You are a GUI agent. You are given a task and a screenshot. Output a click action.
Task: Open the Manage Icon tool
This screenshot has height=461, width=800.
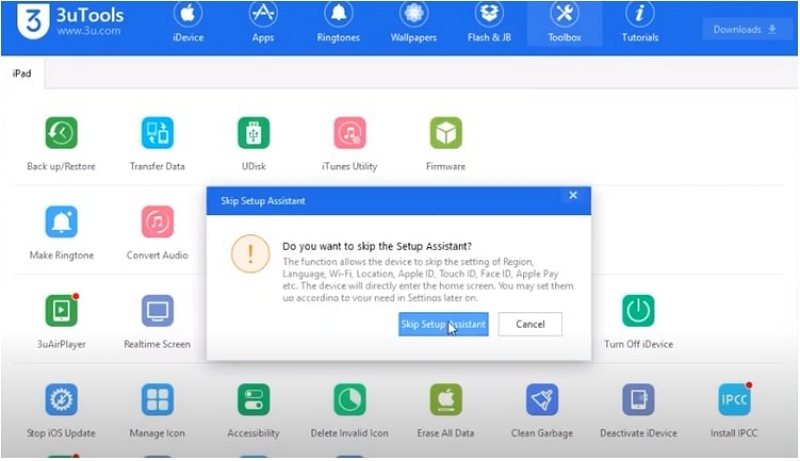(x=157, y=400)
